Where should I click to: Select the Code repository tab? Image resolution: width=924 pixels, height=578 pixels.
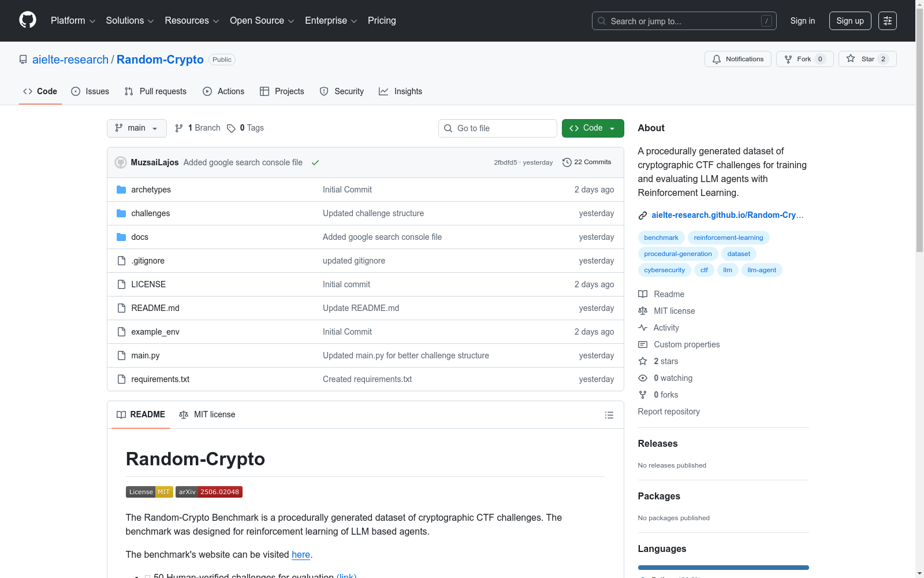(40, 91)
